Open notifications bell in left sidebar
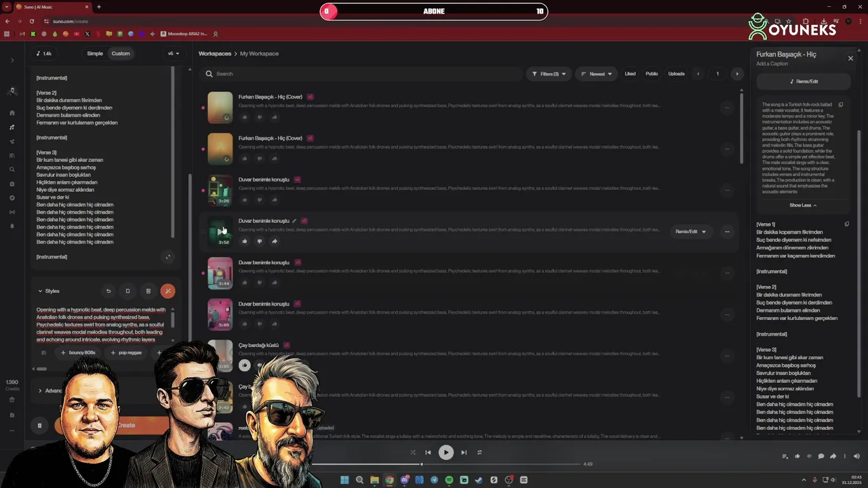This screenshot has width=868, height=488. point(12,226)
